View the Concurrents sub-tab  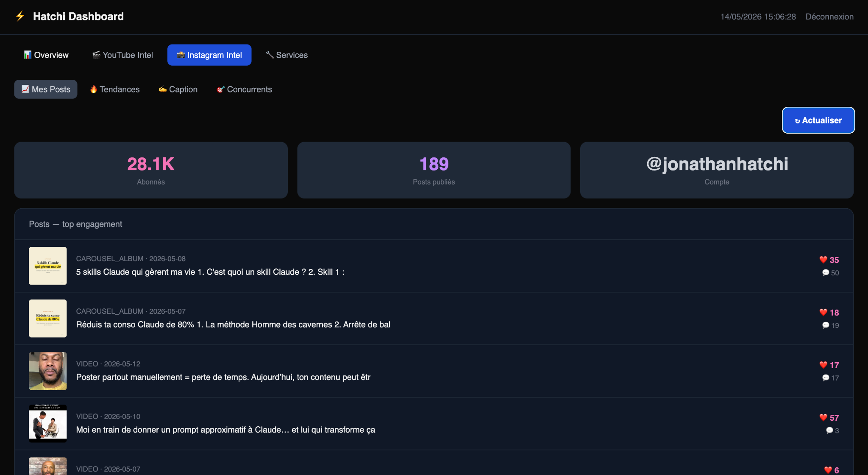point(245,89)
